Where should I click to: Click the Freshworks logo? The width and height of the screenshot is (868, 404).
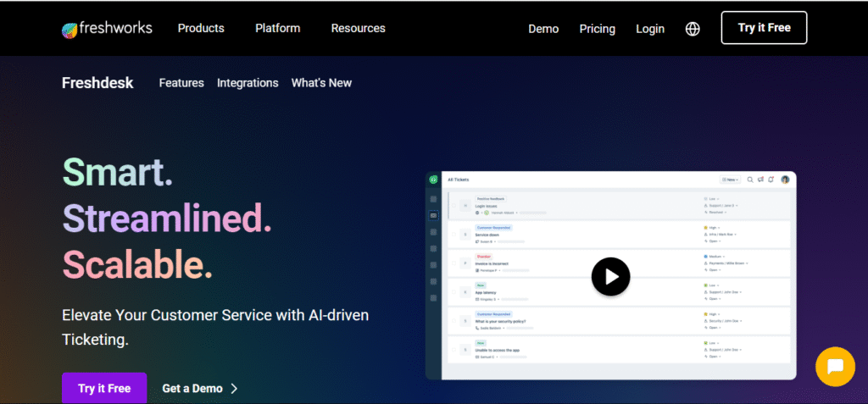[107, 29]
